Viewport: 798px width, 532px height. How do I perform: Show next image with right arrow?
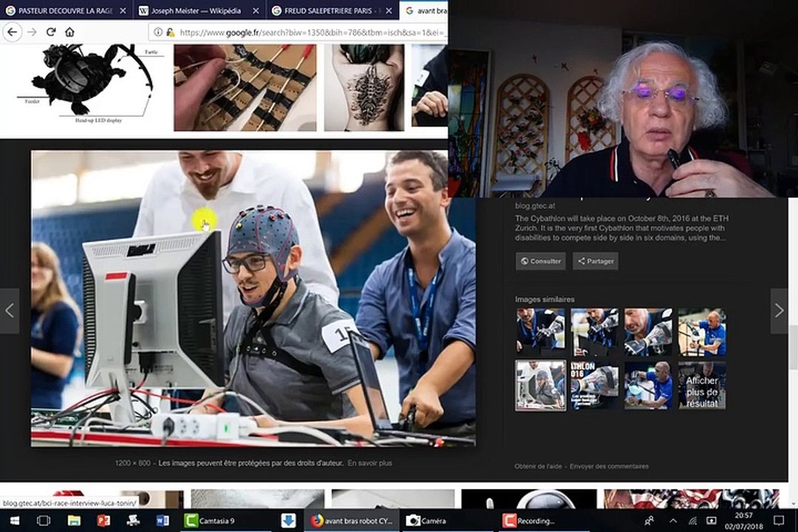point(779,310)
